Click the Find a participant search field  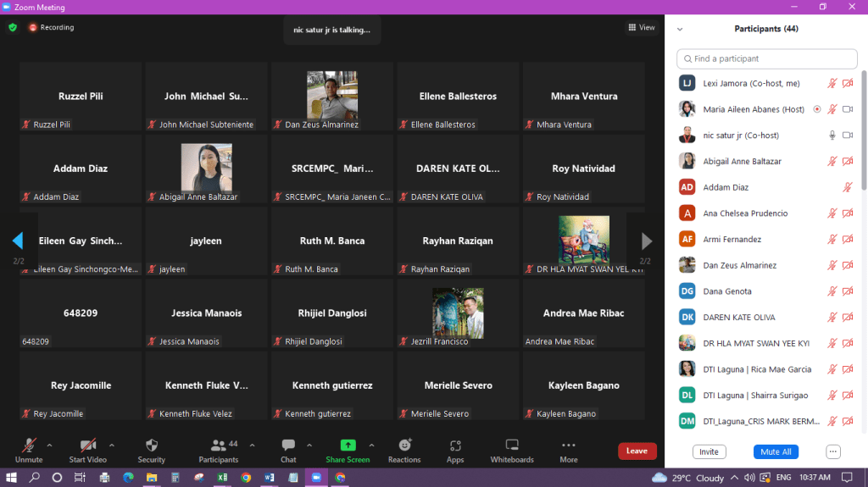pyautogui.click(x=766, y=58)
